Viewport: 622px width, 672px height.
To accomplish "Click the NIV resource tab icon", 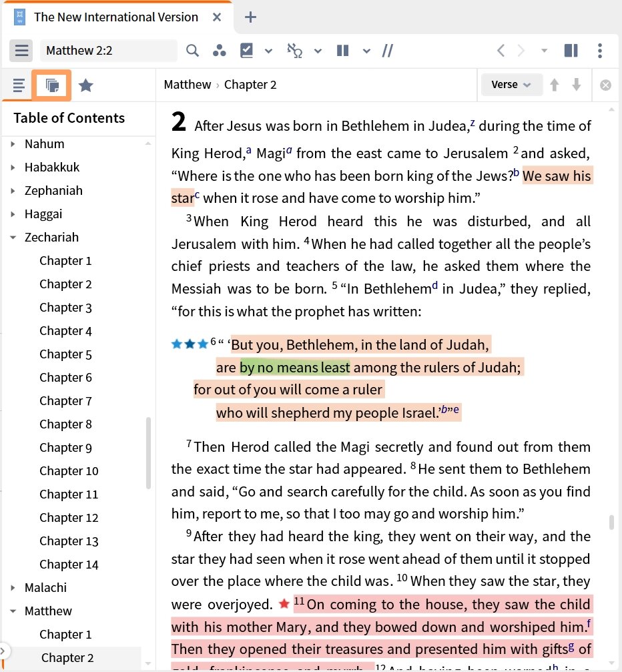I will tap(19, 17).
